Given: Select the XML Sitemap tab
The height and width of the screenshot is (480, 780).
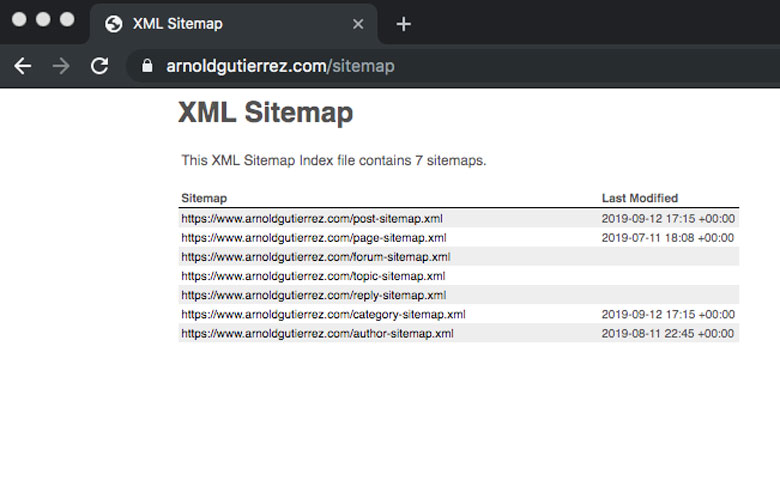Looking at the screenshot, I should 233,24.
